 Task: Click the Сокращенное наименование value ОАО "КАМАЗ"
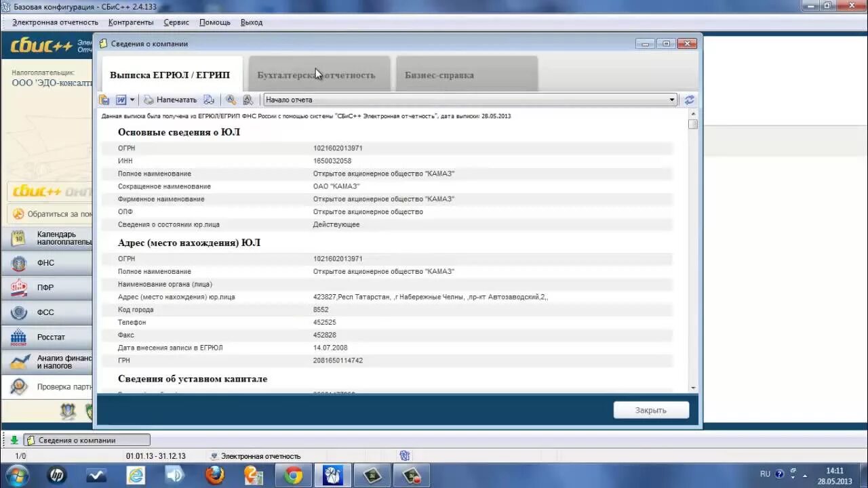pos(336,186)
